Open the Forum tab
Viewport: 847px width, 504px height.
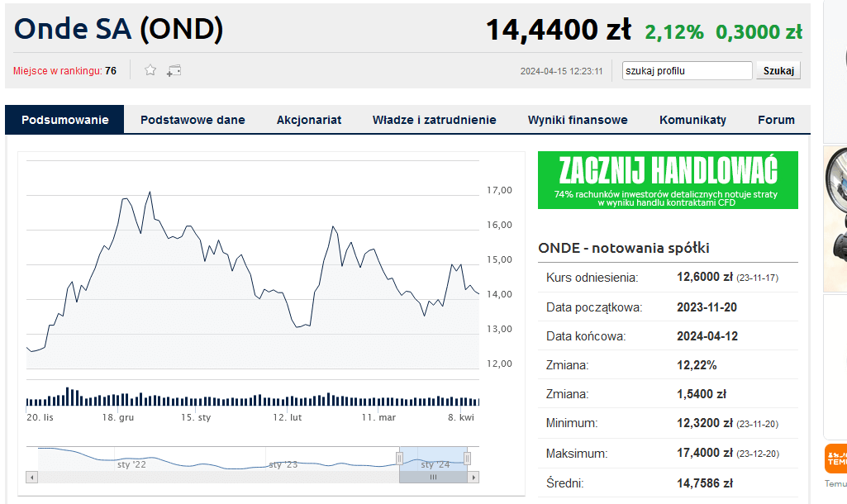pyautogui.click(x=776, y=120)
